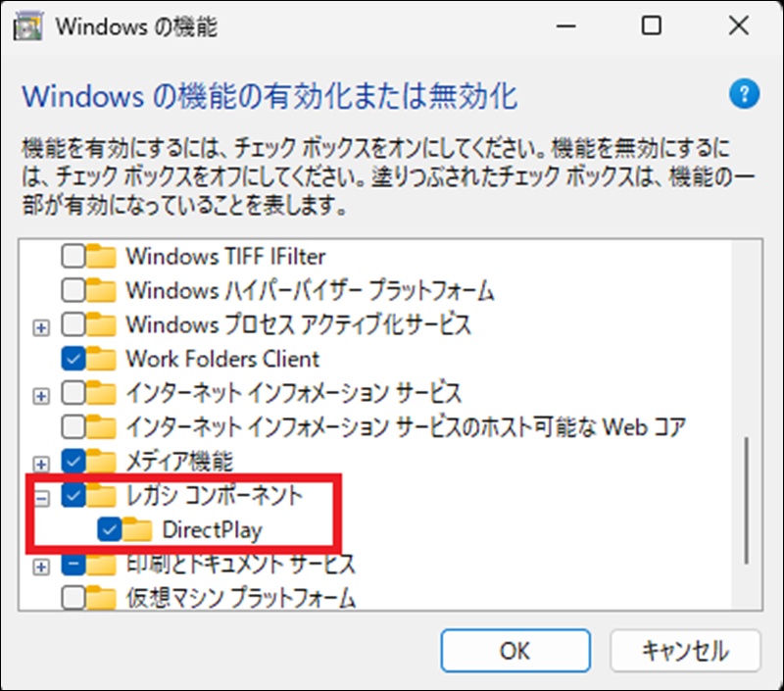Enable Windows ハイパーバイザー プラットフォーム checkbox
The width and height of the screenshot is (784, 691).
pos(73,291)
